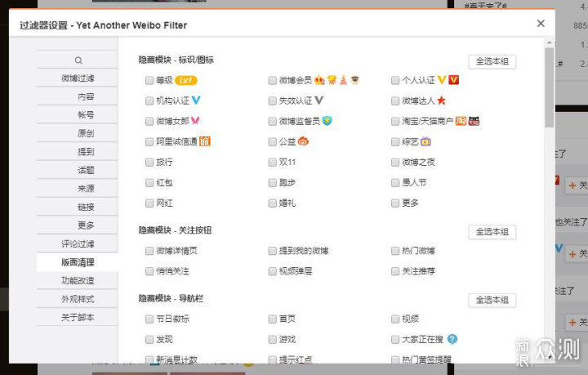Viewport: 588px width, 375px height.
Task: Open the 微博过滤 sidebar tab
Action: [x=78, y=78]
